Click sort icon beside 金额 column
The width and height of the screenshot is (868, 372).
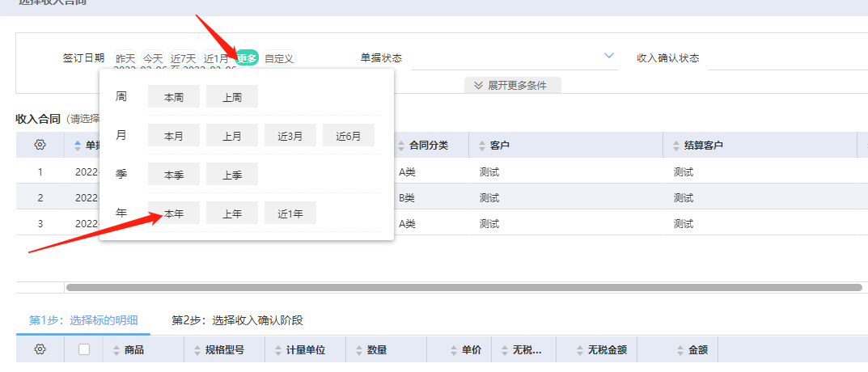coord(680,350)
